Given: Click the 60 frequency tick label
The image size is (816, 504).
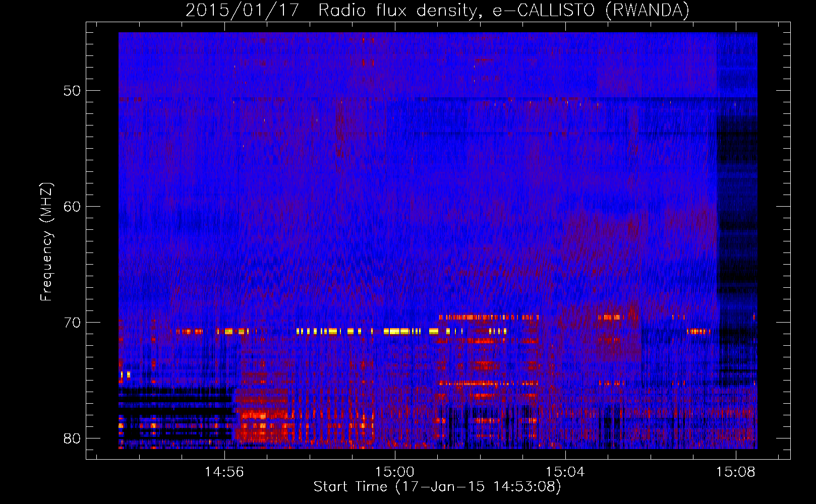Looking at the screenshot, I should pyautogui.click(x=73, y=207).
